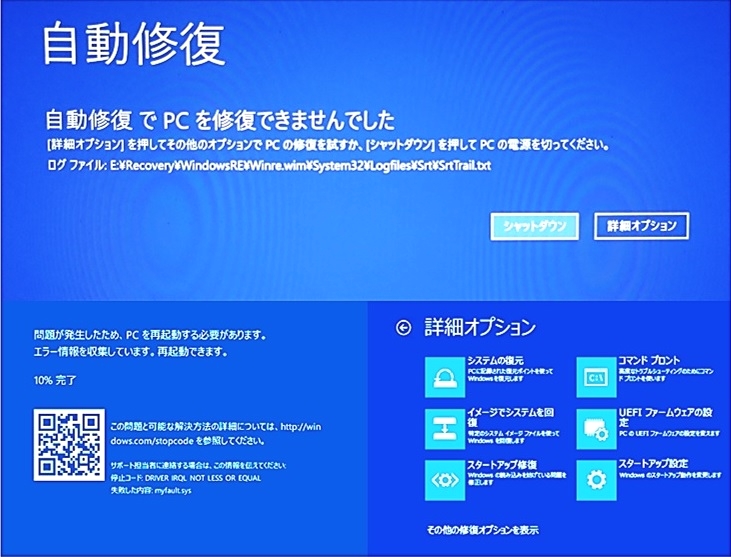Click the 自動修復 main title
Image resolution: width=731 pixels, height=557 pixels.
(x=134, y=45)
